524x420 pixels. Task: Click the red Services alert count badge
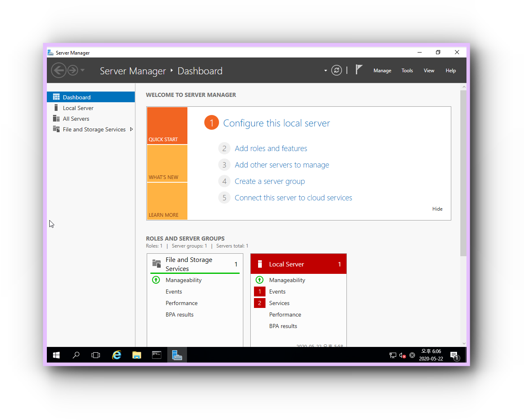click(260, 303)
